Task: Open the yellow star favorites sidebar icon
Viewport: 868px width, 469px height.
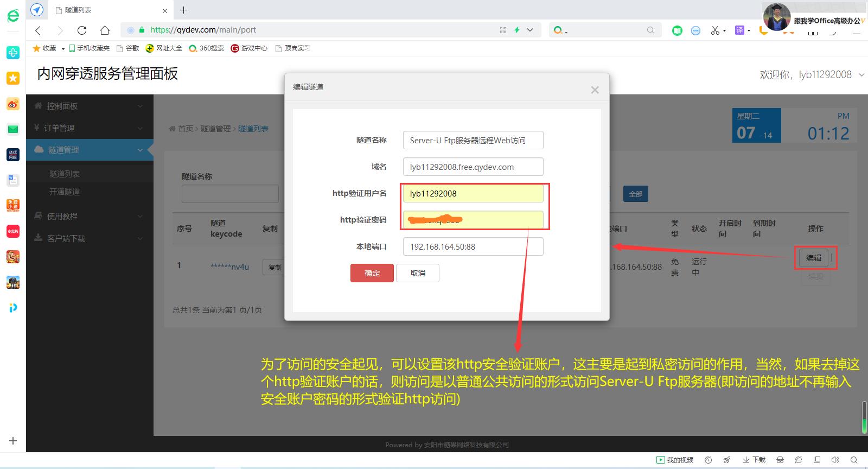Action: [x=13, y=78]
